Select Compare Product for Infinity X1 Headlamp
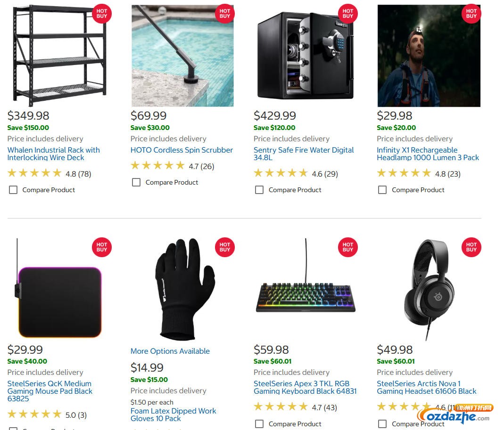The height and width of the screenshot is (430, 504). [x=382, y=190]
